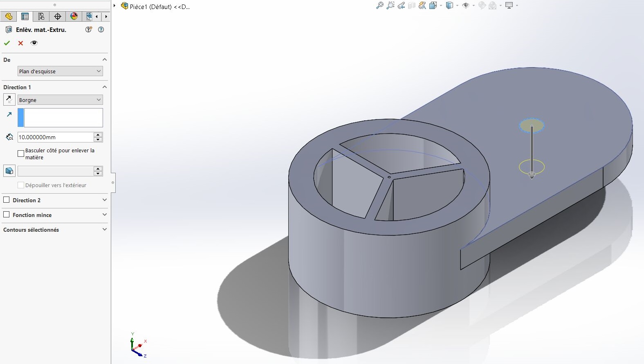644x364 pixels.
Task: Open the Borgne end condition dropdown
Action: (60, 100)
